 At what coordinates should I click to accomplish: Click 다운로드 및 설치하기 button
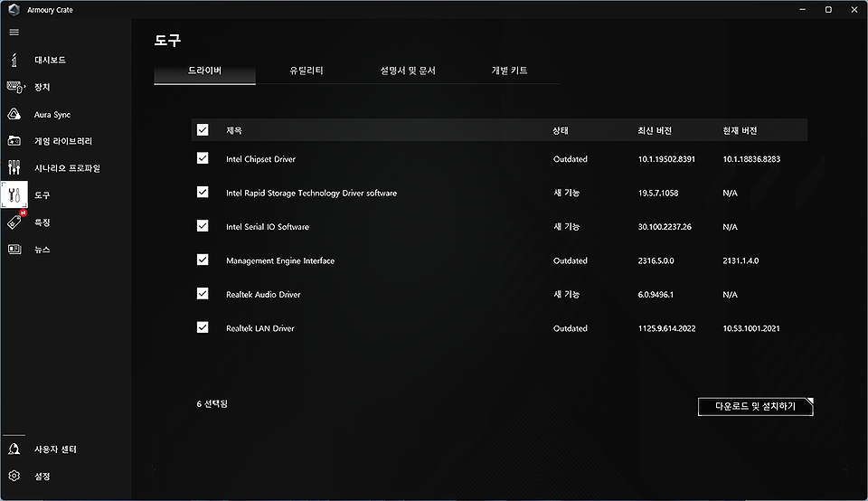pyautogui.click(x=755, y=407)
